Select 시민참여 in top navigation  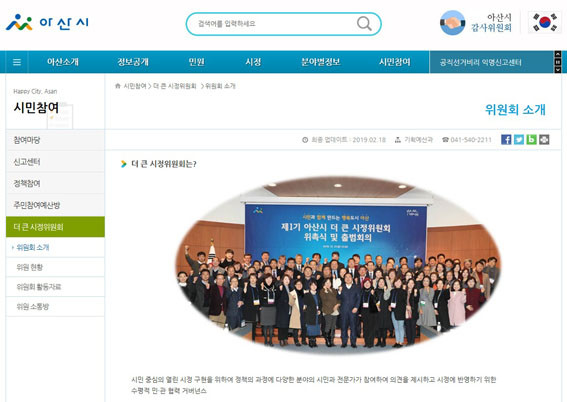(x=395, y=62)
